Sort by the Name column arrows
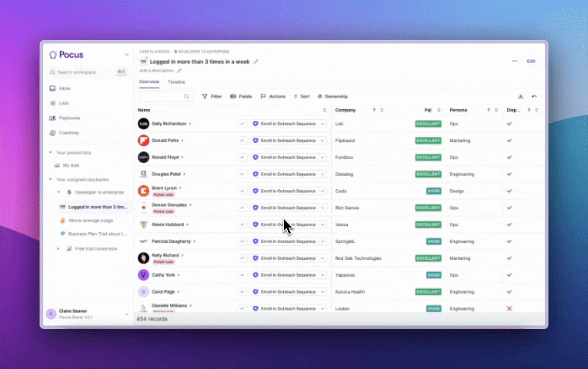Screen dimensions: 588x369 (325, 110)
